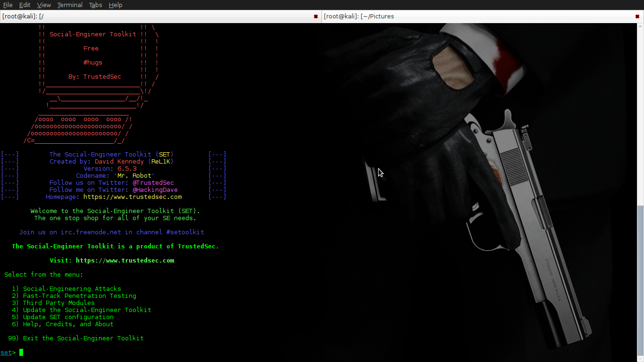The width and height of the screenshot is (644, 362).
Task: Click menu option 2) Fast-Track Penetration Testing
Action: pyautogui.click(x=74, y=296)
